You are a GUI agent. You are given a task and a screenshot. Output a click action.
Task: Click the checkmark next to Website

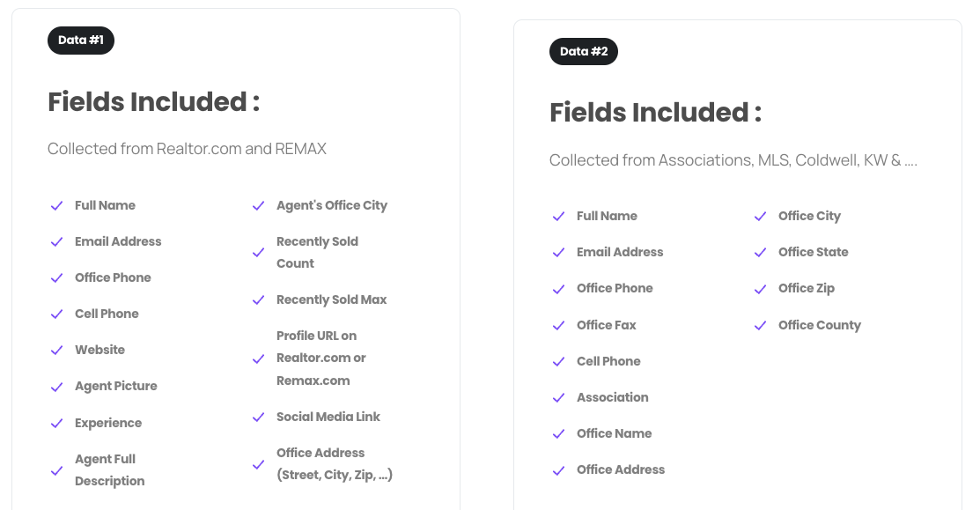click(x=57, y=350)
